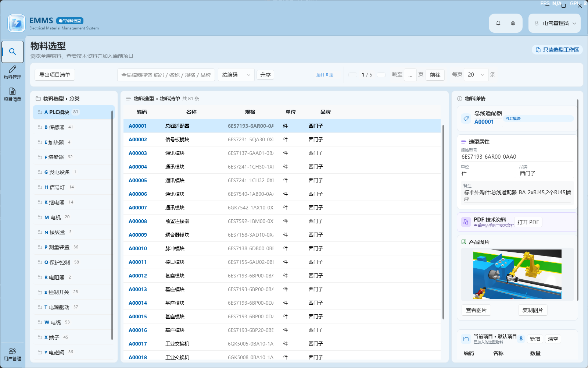Image resolution: width=588 pixels, height=368 pixels.
Task: Open 用户管理 in the sidebar
Action: [x=12, y=354]
